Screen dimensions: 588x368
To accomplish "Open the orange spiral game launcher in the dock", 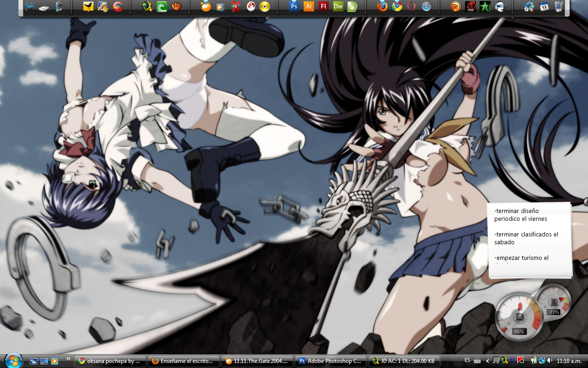I will point(456,6).
